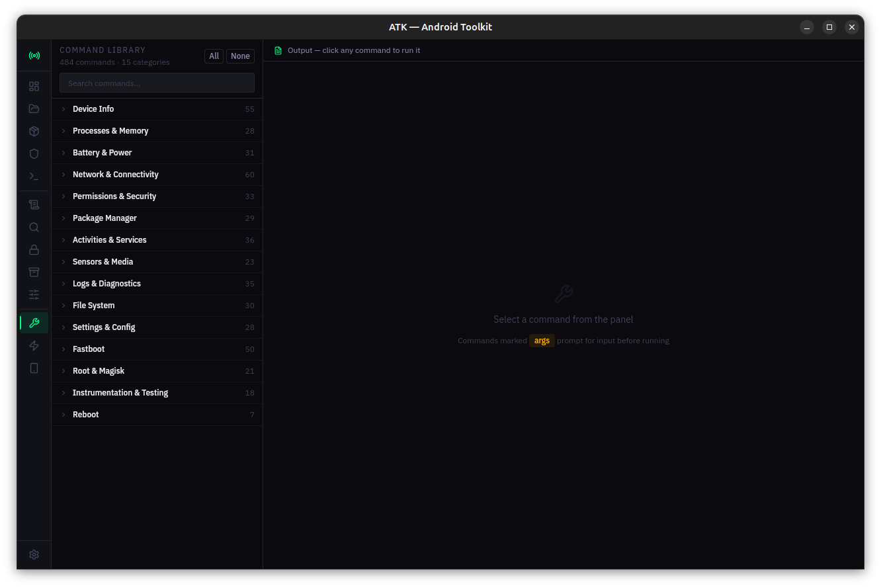Click the COMMAND LIBRARY heading
This screenshot has width=881, height=588.
click(103, 50)
